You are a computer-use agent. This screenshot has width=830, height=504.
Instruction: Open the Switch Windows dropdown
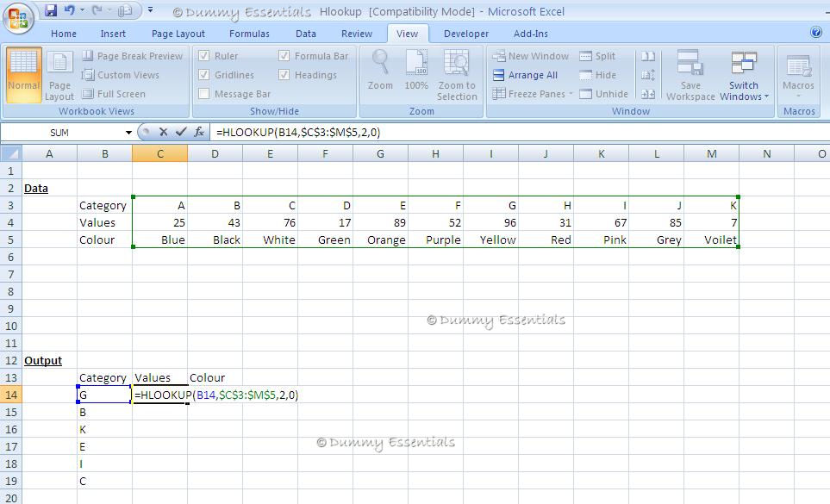click(744, 75)
